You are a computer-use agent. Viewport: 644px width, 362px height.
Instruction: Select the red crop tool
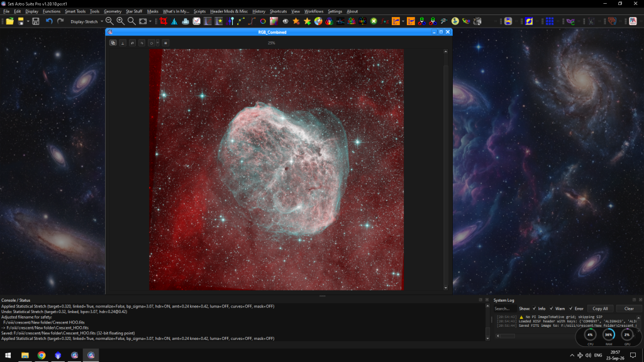pyautogui.click(x=164, y=21)
